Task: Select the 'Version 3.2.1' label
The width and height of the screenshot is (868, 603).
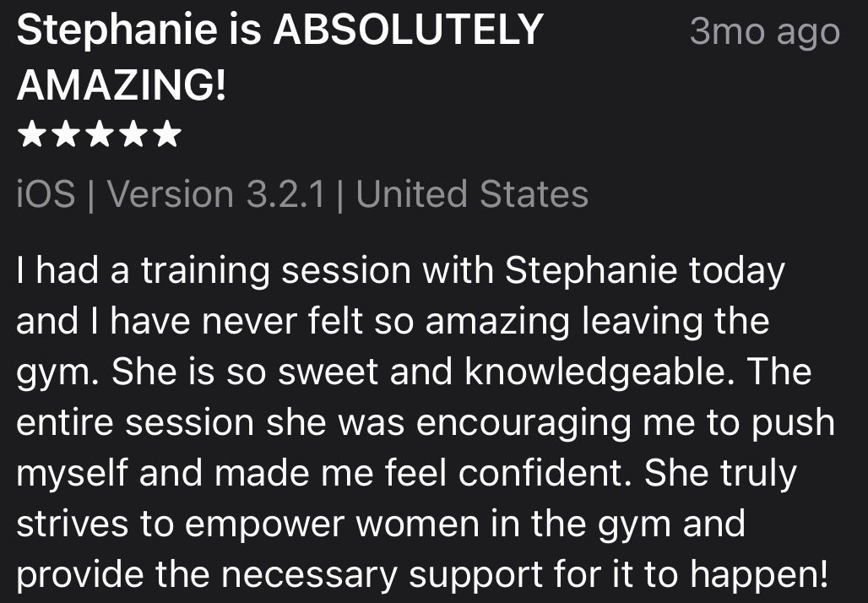Action: pyautogui.click(x=215, y=194)
